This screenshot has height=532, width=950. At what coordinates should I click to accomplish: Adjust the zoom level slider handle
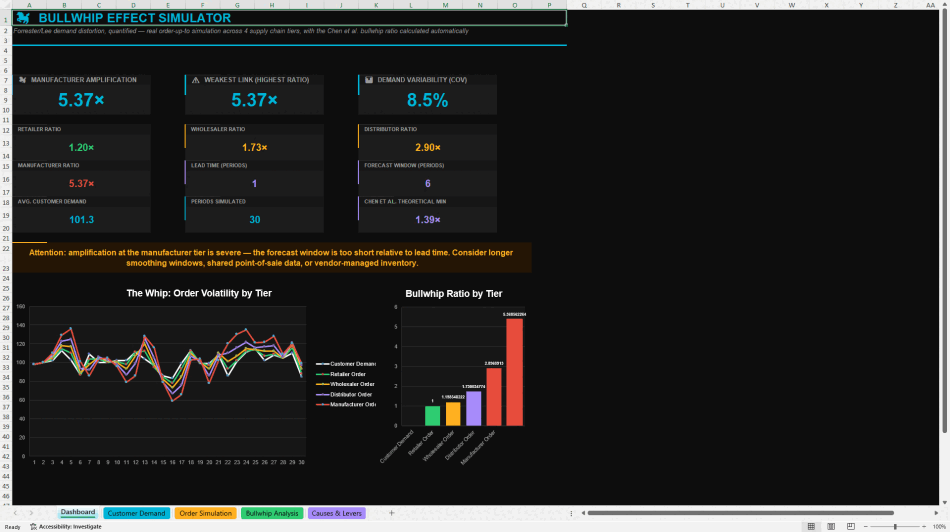[x=895, y=527]
